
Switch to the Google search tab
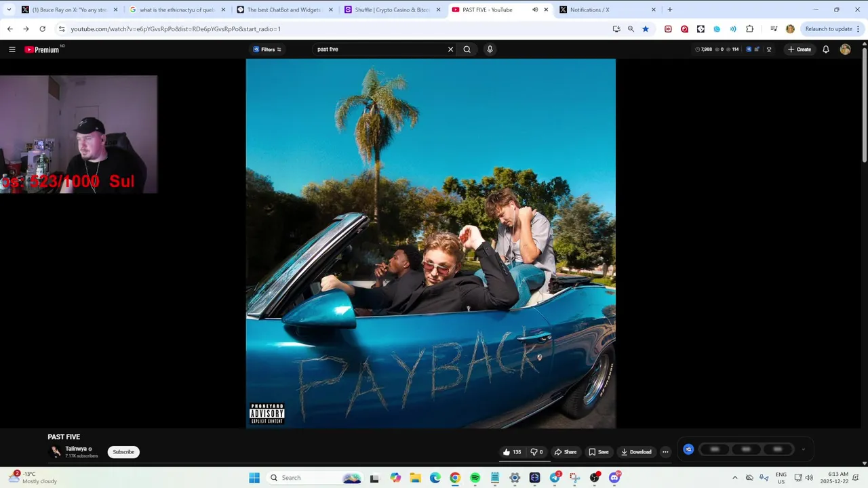pos(177,9)
